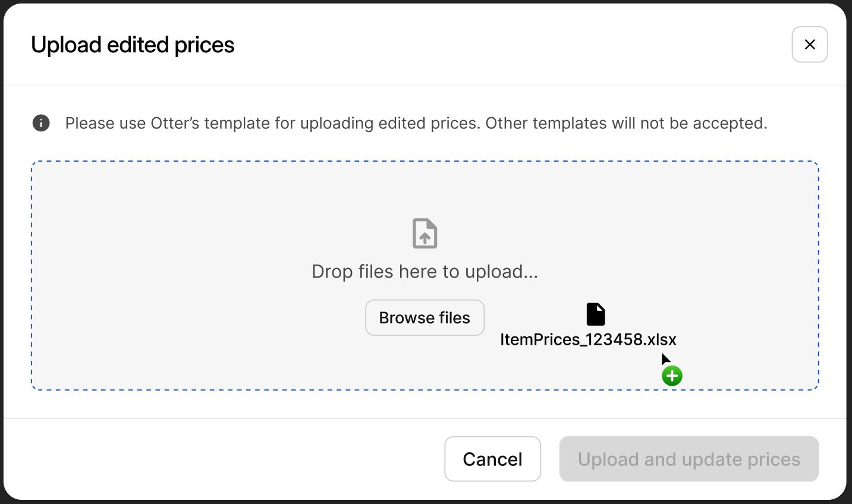Click the blank footer area left of Cancel
Viewport: 852px width, 504px height.
click(x=226, y=459)
